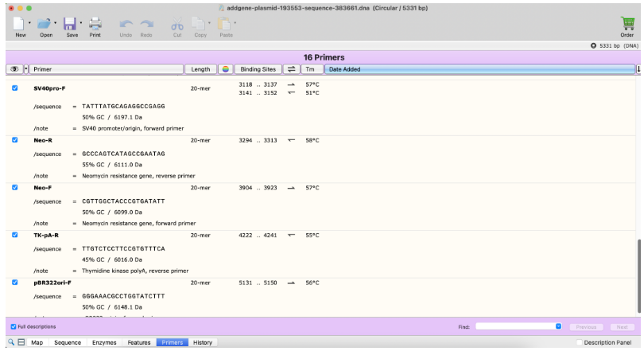Open the dropdown arrow next to Paste
644x351 pixels.
(x=235, y=23)
